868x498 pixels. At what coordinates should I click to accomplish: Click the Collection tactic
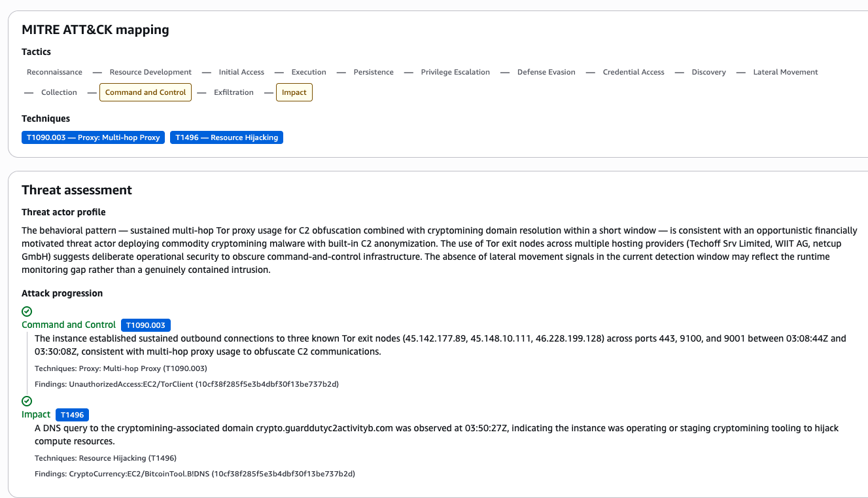pos(59,92)
